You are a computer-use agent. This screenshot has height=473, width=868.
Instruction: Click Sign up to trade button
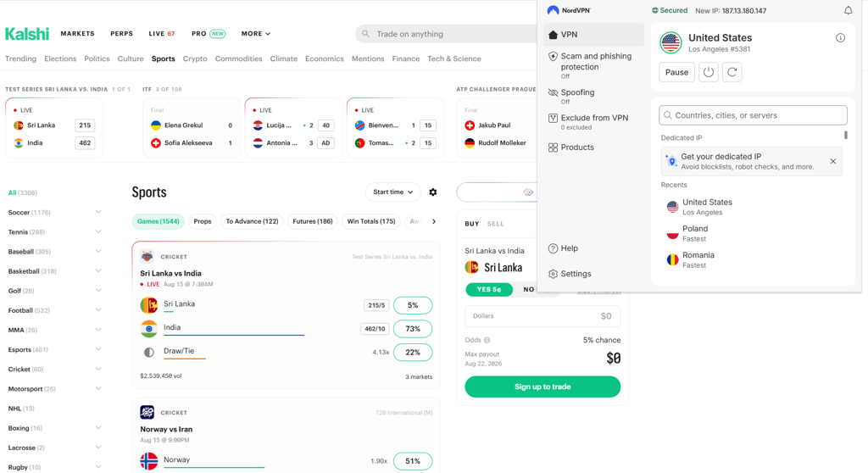tap(542, 387)
